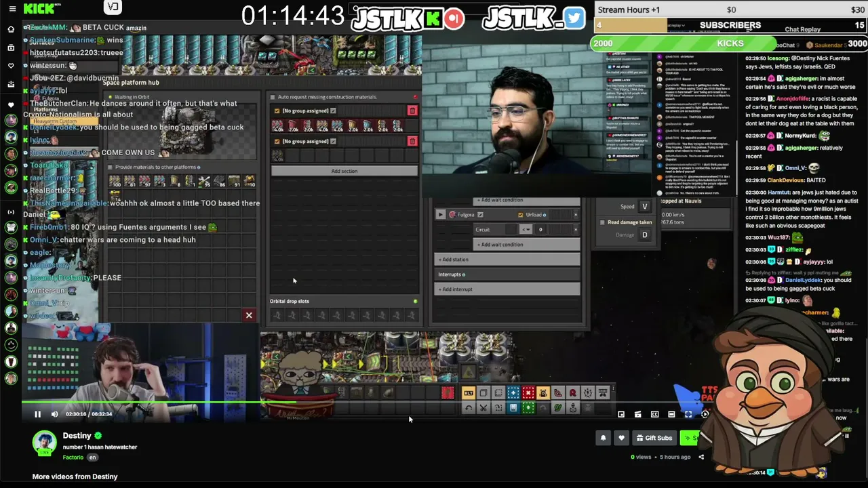Click the Add station button

pos(507,260)
